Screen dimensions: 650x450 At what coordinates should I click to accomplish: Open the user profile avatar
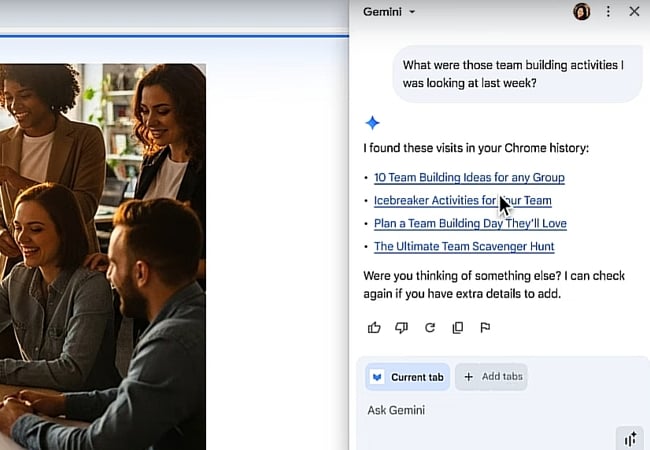(582, 12)
